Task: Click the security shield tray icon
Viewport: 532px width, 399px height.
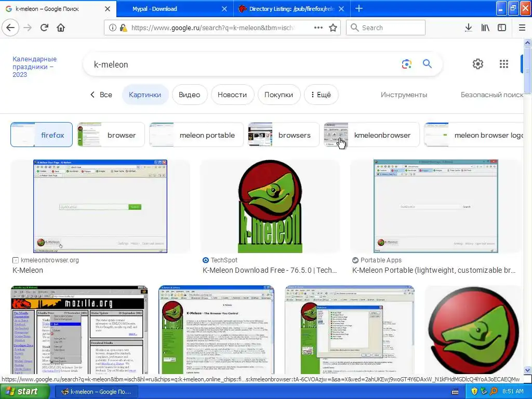Action: click(x=474, y=392)
